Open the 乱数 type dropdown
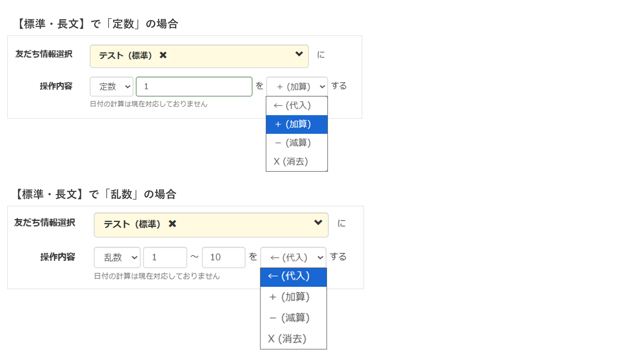622x364 pixels. (117, 257)
